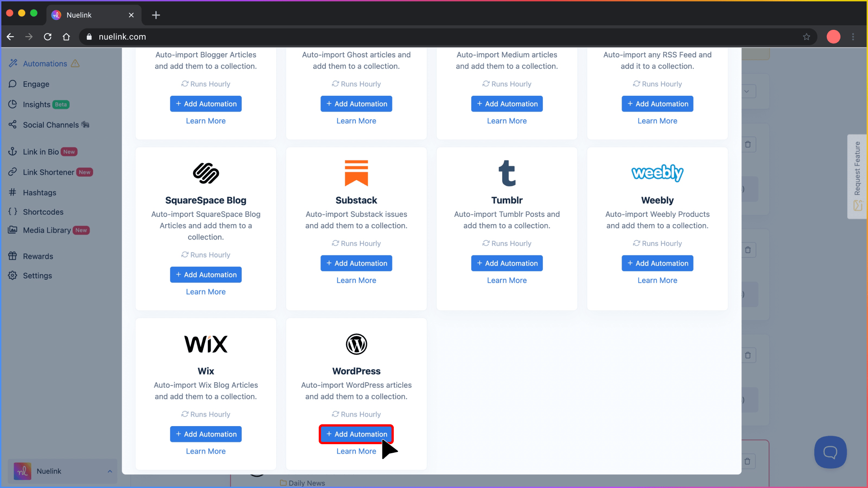Click the Shortcodes braces icon
The width and height of the screenshot is (868, 488).
click(x=13, y=211)
